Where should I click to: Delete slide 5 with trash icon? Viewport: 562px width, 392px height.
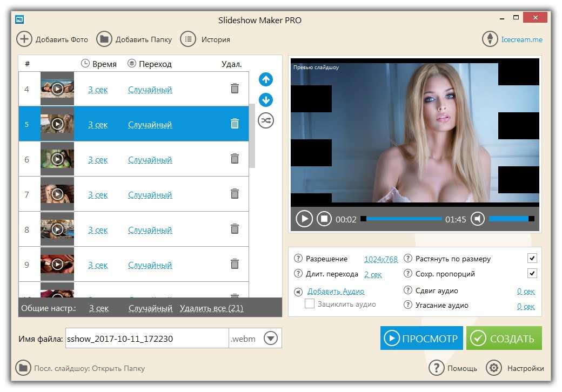(235, 124)
